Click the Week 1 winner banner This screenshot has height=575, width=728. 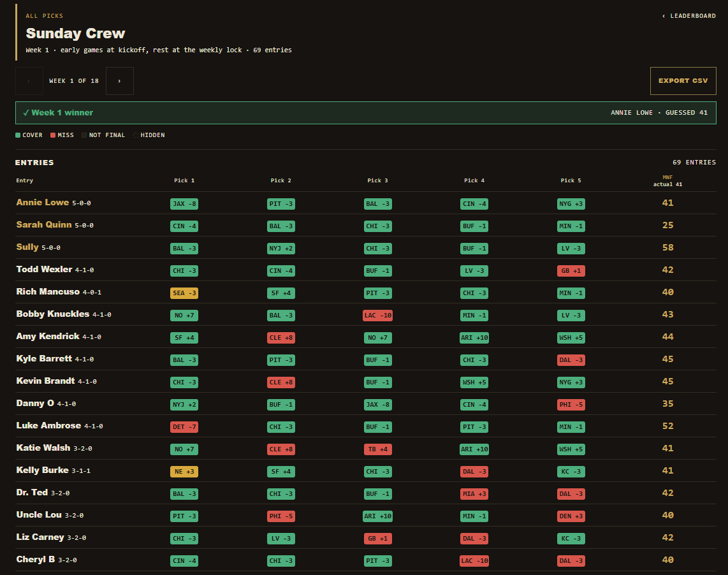pos(366,113)
